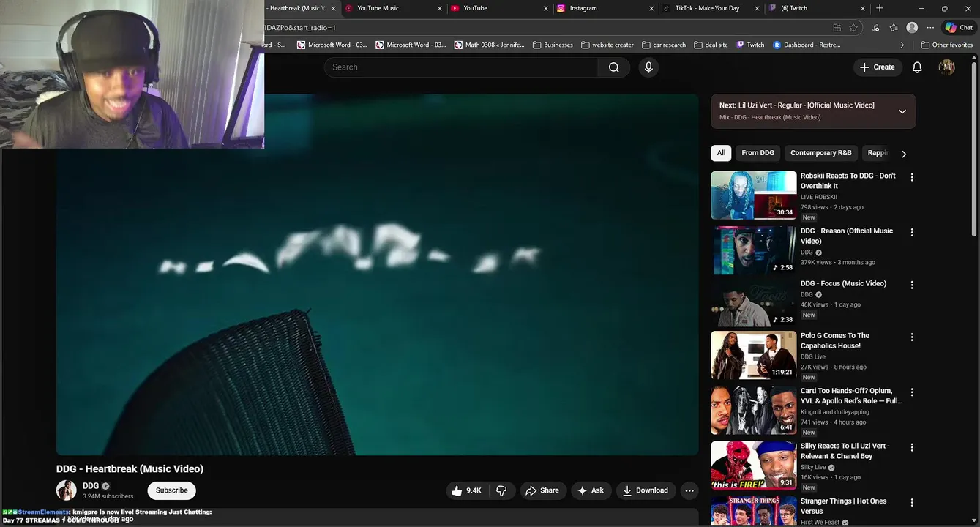The image size is (980, 527).
Task: Like the video with thumbs up
Action: (x=466, y=490)
